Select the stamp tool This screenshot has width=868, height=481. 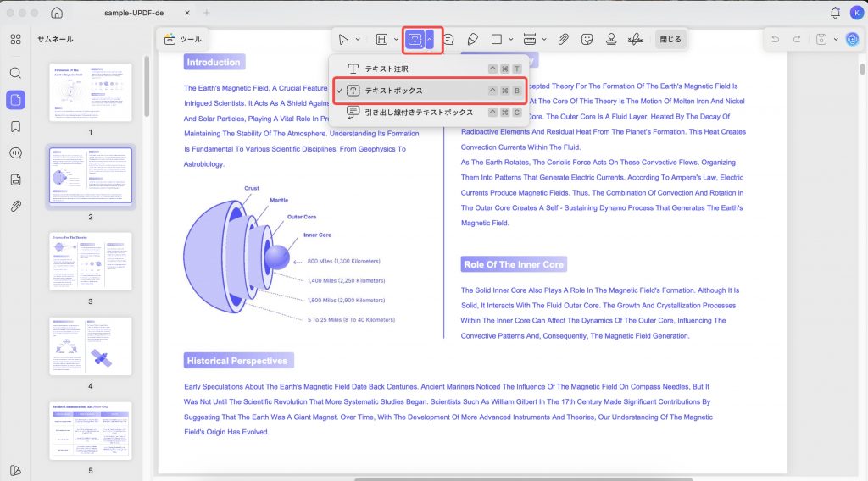pos(611,39)
